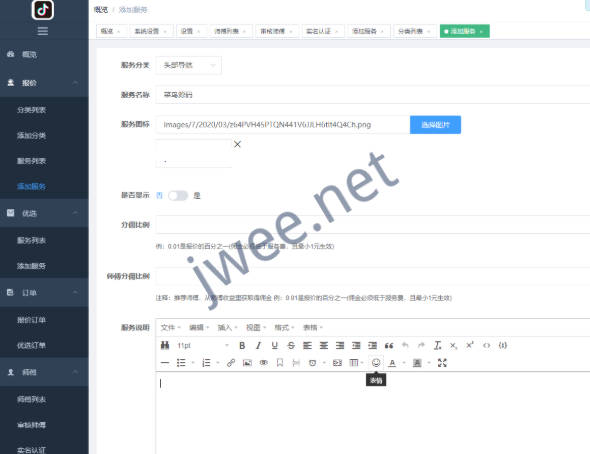Image resolution: width=590 pixels, height=454 pixels.
Task: Click the blue 选择图片 button
Action: tap(435, 125)
